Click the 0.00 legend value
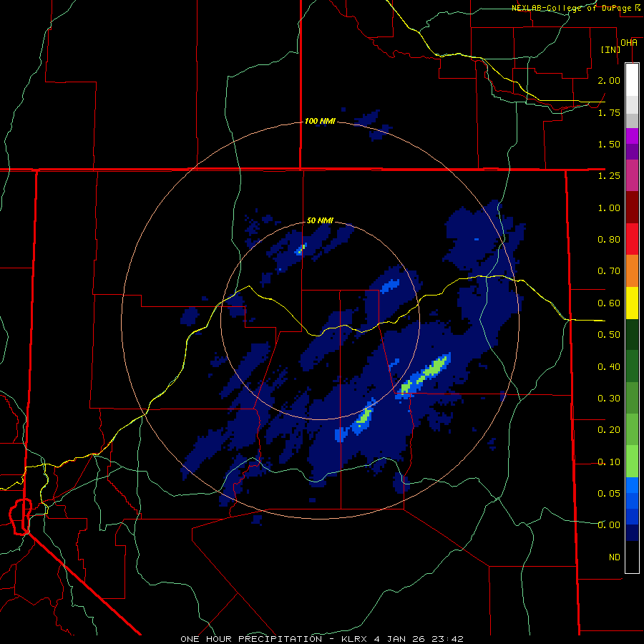Screen dimensions: 644x644 click(609, 525)
